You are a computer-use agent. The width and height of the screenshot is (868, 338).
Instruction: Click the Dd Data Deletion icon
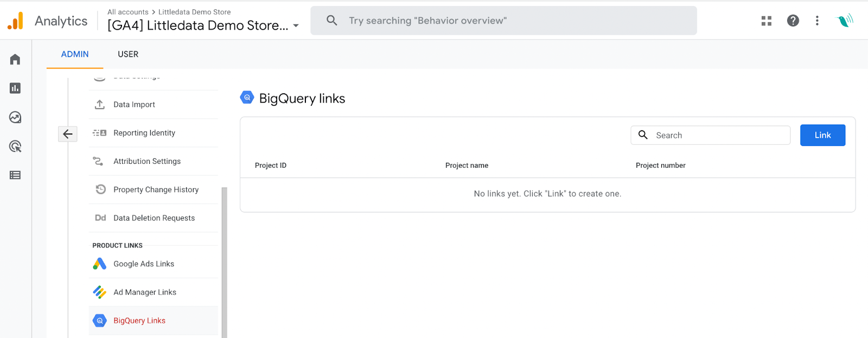pos(100,218)
